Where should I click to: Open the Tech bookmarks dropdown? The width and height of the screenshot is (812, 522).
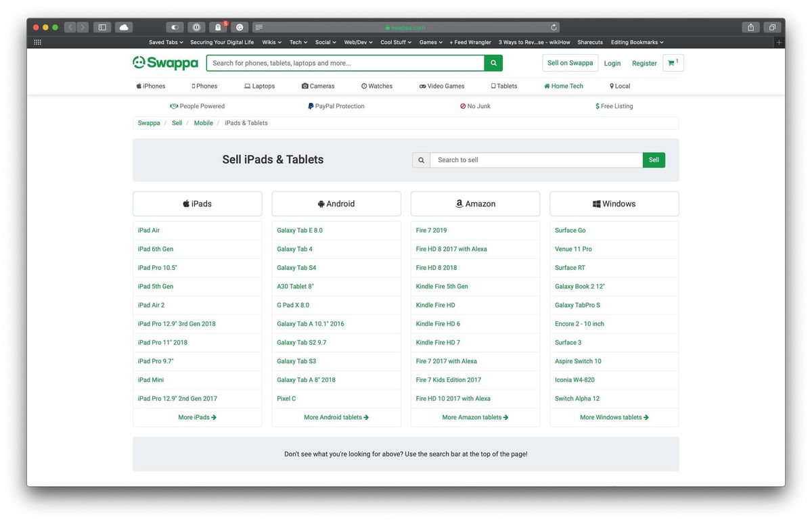coord(298,42)
